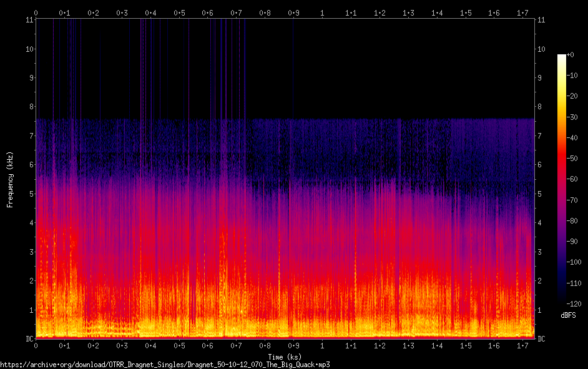Click the 0 marker on the top time axis

tap(36, 12)
